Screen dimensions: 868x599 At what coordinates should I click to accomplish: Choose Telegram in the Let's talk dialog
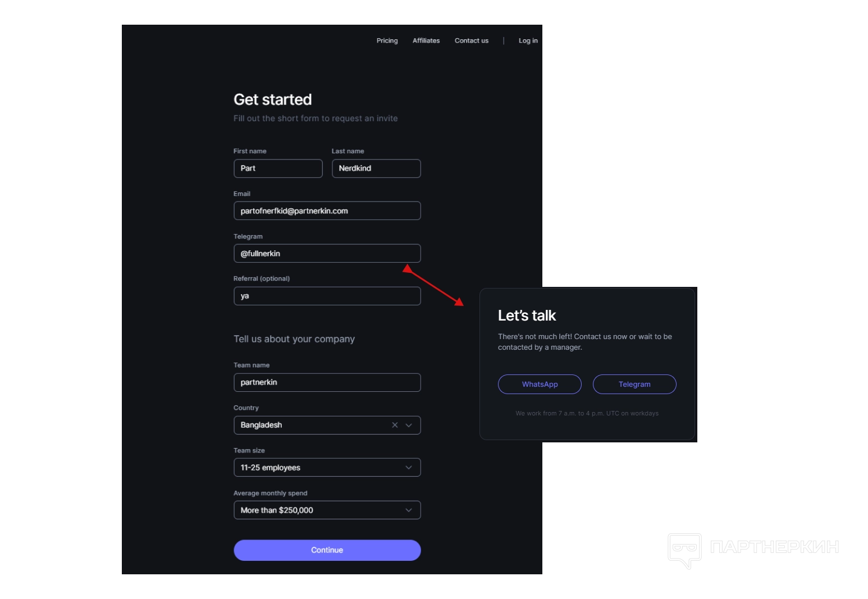coord(634,385)
